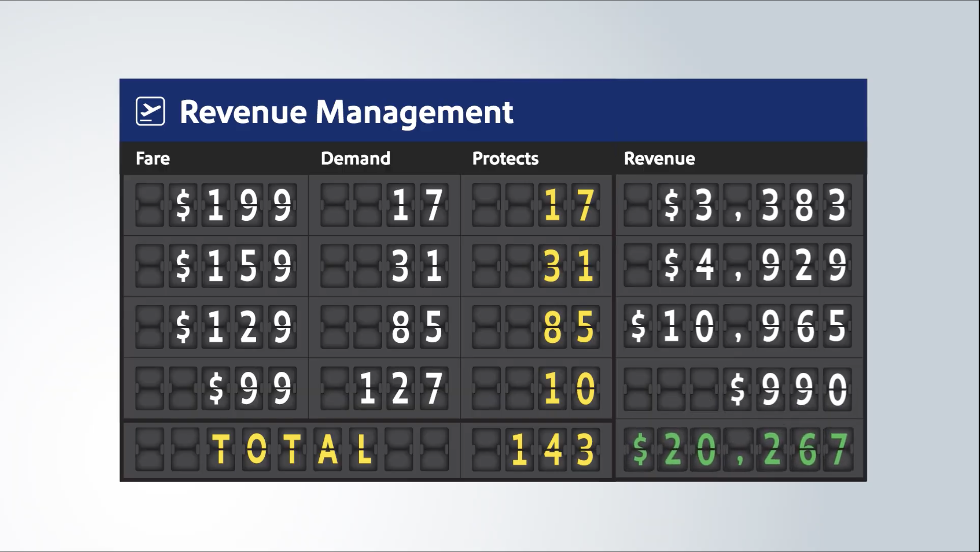Click demand value 85 in the $129 row
The width and height of the screenshot is (980, 552).
pyautogui.click(x=417, y=327)
